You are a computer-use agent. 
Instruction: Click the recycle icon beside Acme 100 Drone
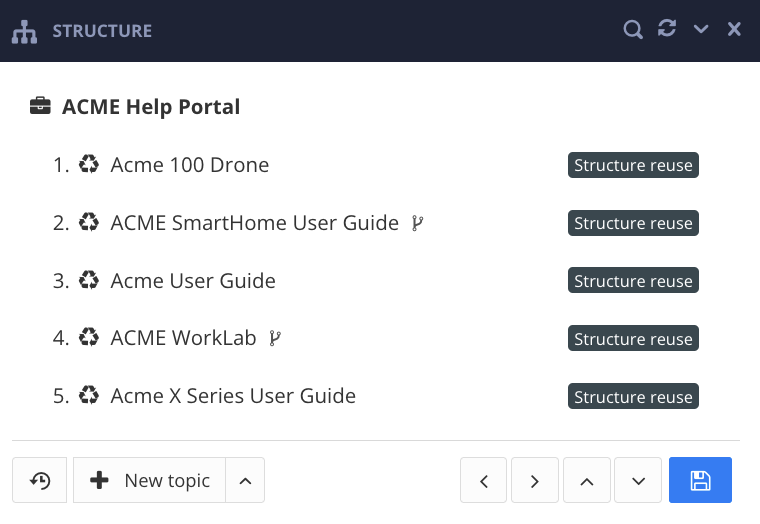click(x=89, y=165)
